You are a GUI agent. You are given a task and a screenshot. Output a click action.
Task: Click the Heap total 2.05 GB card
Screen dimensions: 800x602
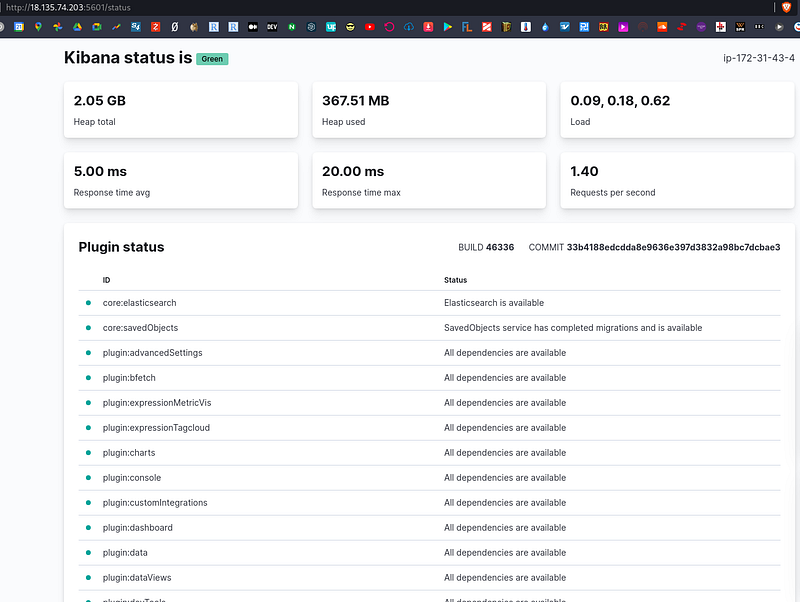click(181, 110)
